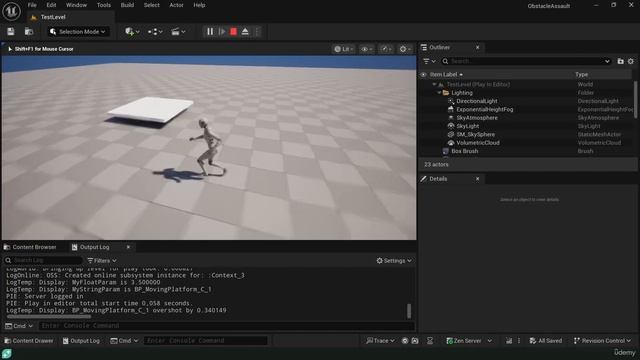This screenshot has width=640, height=360.
Task: Open the Window menu
Action: [76, 5]
